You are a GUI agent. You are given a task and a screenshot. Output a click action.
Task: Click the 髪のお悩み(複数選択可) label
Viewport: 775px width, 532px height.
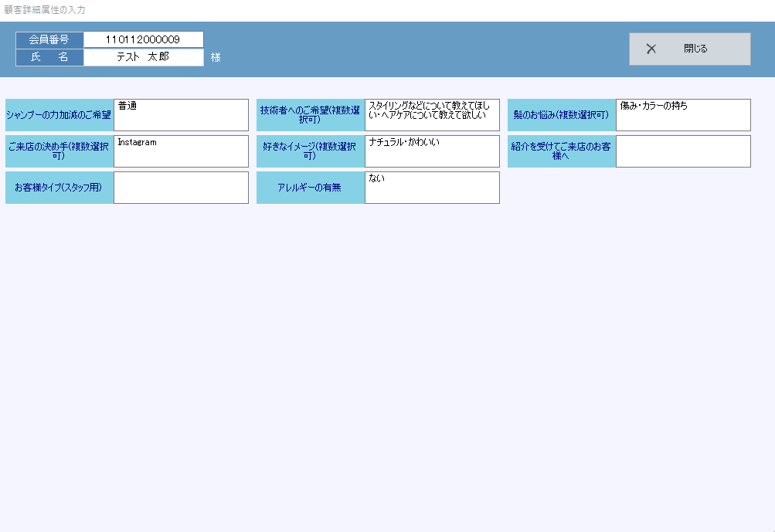562,115
